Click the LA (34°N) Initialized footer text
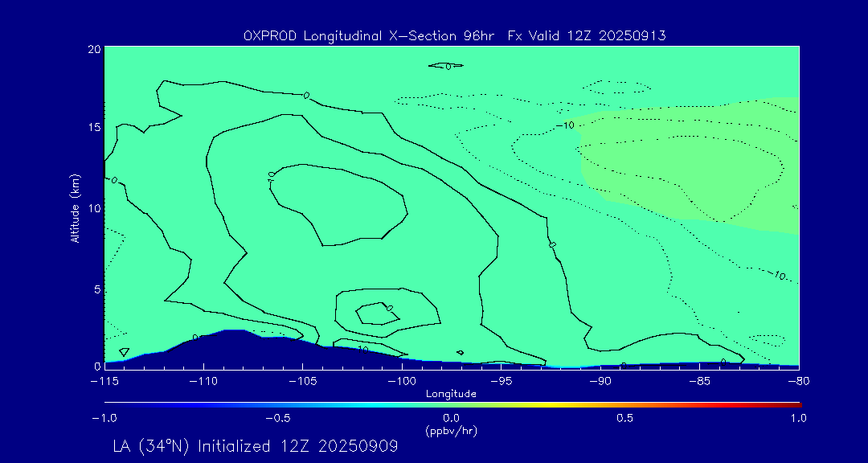This screenshot has height=463, width=868. (x=256, y=446)
